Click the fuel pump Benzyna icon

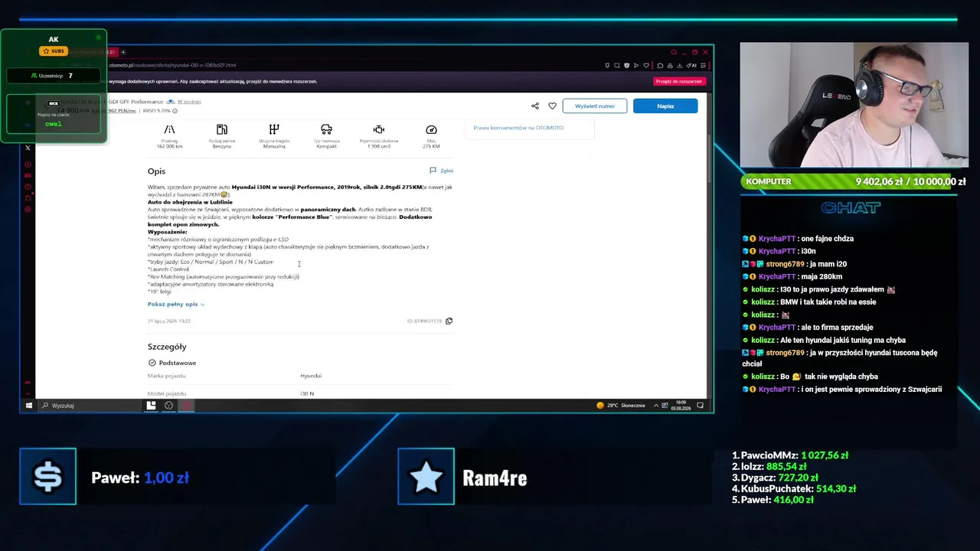tap(222, 130)
